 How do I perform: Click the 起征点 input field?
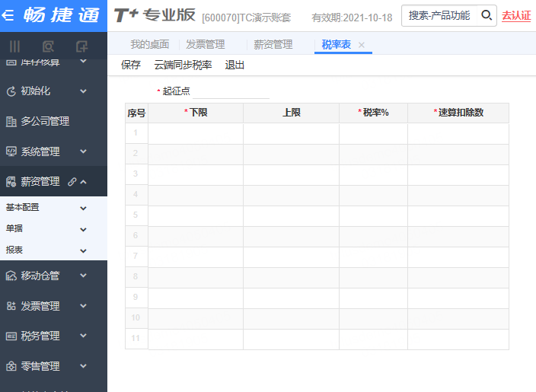tap(231, 91)
